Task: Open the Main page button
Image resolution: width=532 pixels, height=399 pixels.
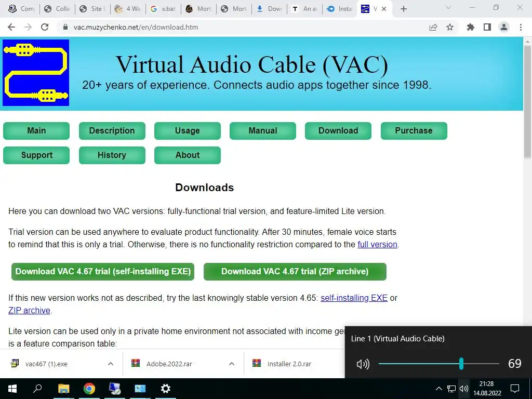Action: coord(36,130)
